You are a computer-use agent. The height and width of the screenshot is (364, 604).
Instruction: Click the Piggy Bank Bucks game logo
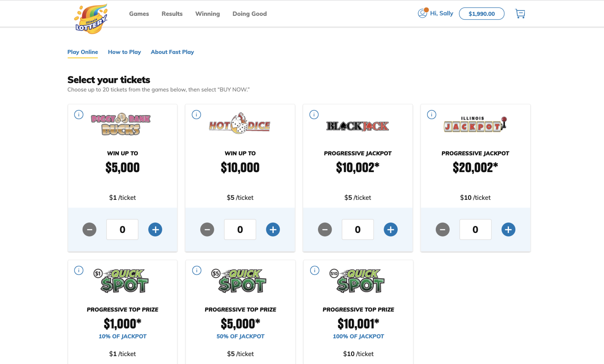(121, 124)
